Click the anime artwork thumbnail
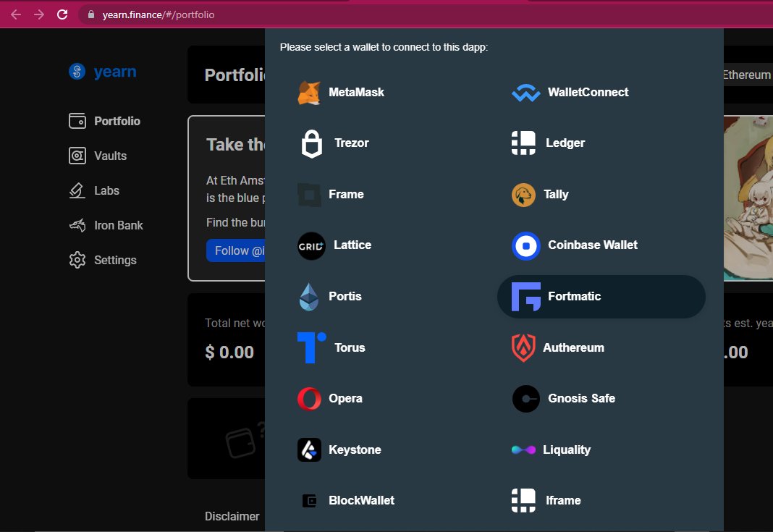 tap(748, 198)
